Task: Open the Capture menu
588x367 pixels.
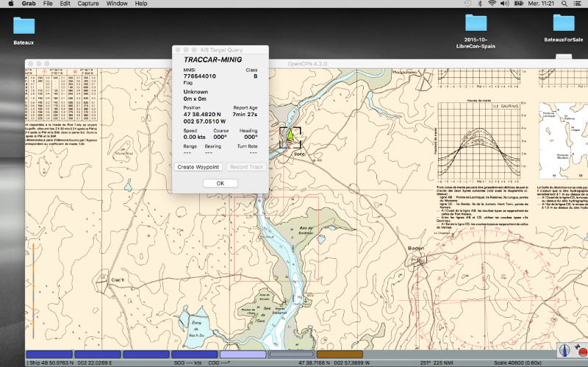Action: [x=88, y=4]
